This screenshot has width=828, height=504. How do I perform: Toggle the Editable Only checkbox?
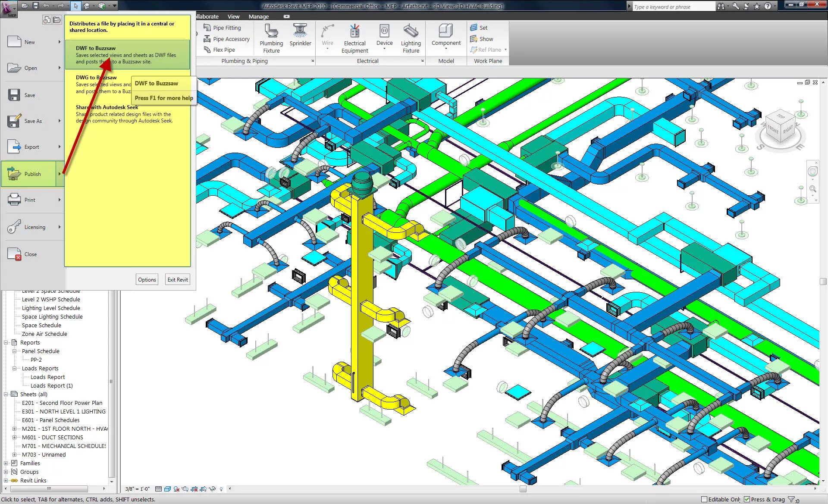[704, 499]
